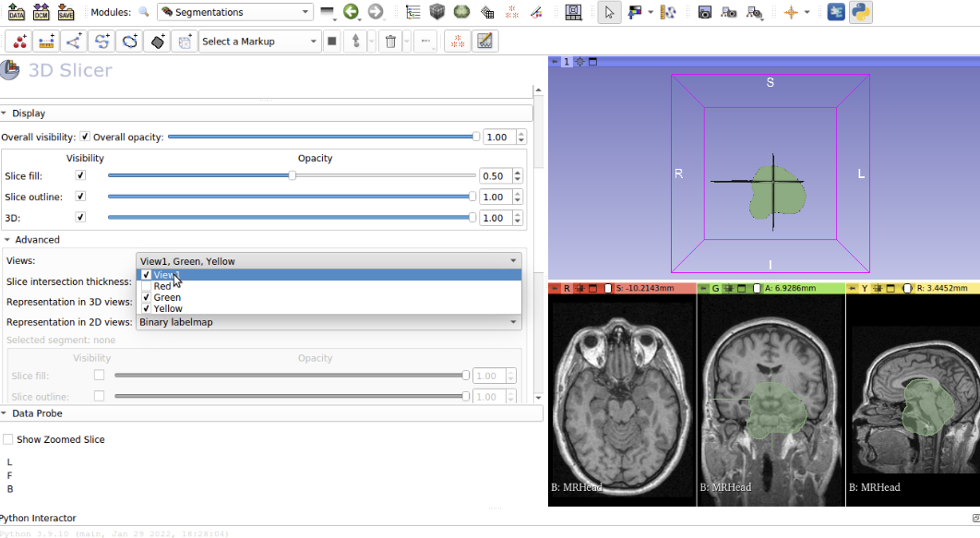Open Representation in 2D views dropdown

click(x=329, y=322)
